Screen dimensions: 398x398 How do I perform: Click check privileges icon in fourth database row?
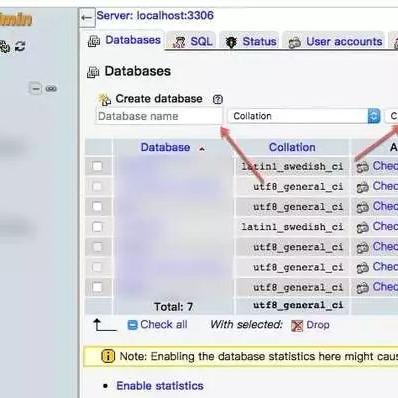tap(362, 228)
